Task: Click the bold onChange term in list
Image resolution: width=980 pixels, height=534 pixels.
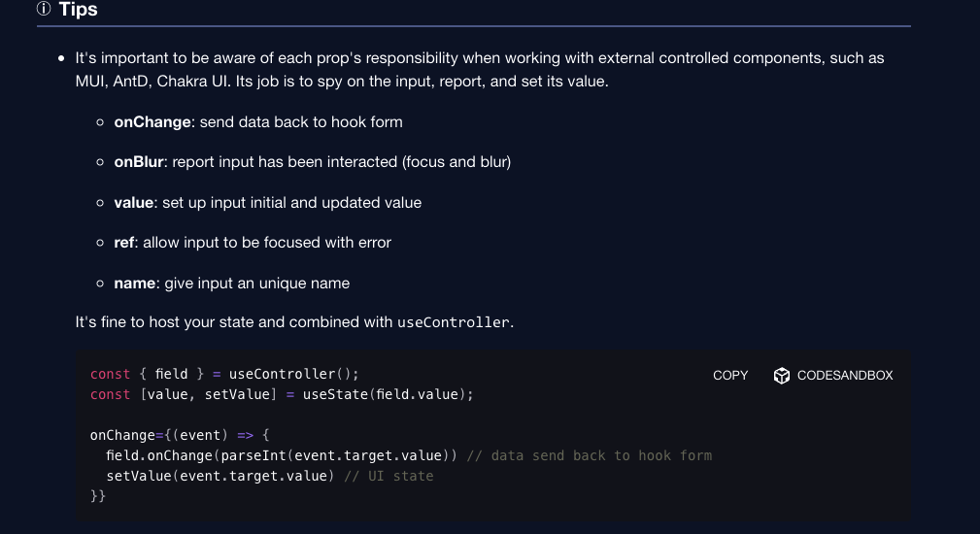Action: coord(152,121)
